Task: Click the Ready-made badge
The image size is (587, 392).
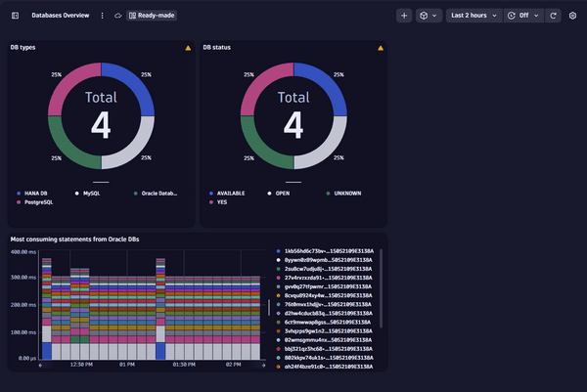Action: tap(152, 16)
